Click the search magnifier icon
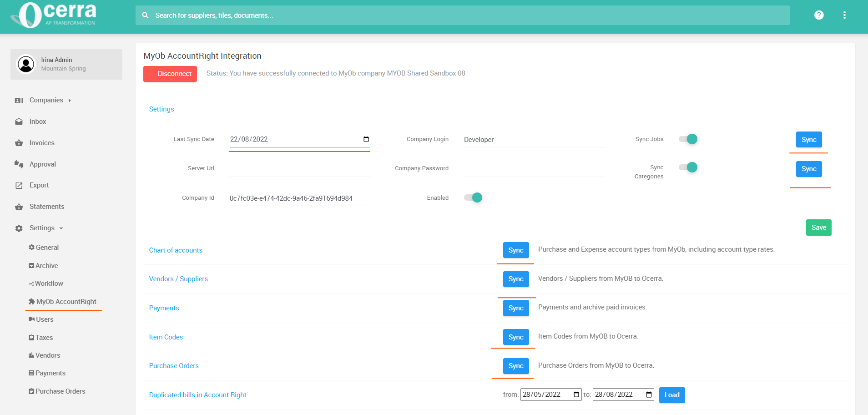868x415 pixels. 146,15
